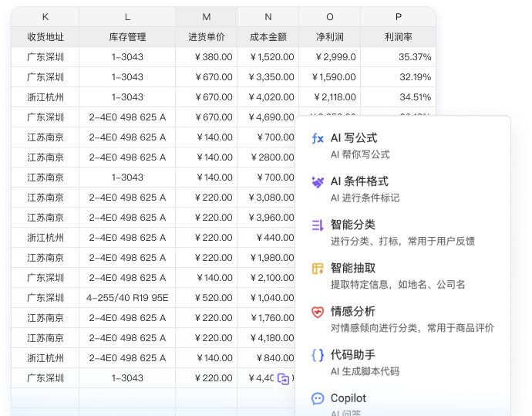The height and width of the screenshot is (416, 532).
Task: Click net profit cell ¥2,999.0
Action: click(330, 56)
